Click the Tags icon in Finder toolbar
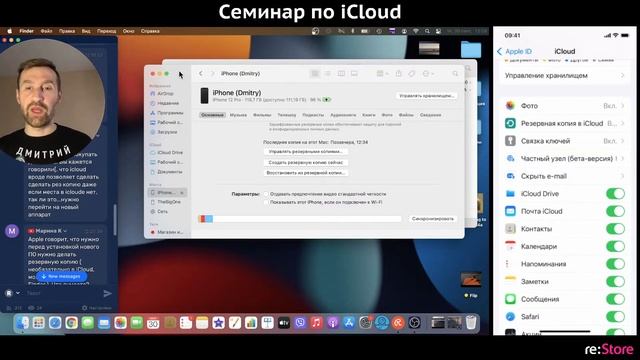 (412, 73)
